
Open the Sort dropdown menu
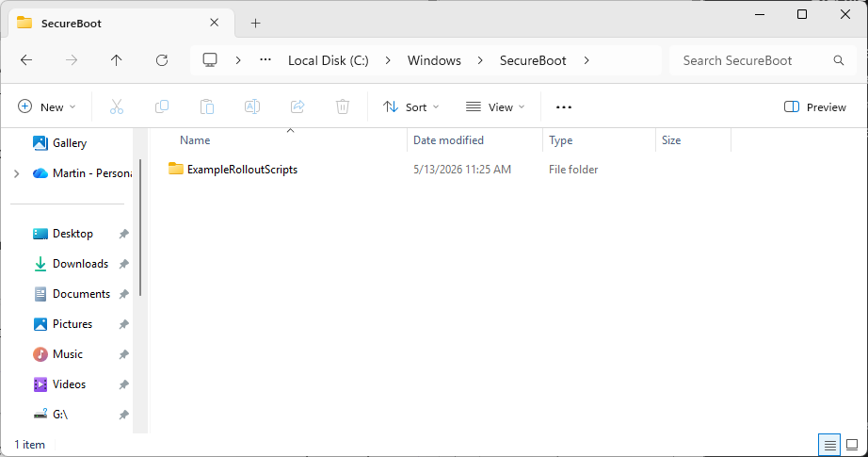[410, 106]
